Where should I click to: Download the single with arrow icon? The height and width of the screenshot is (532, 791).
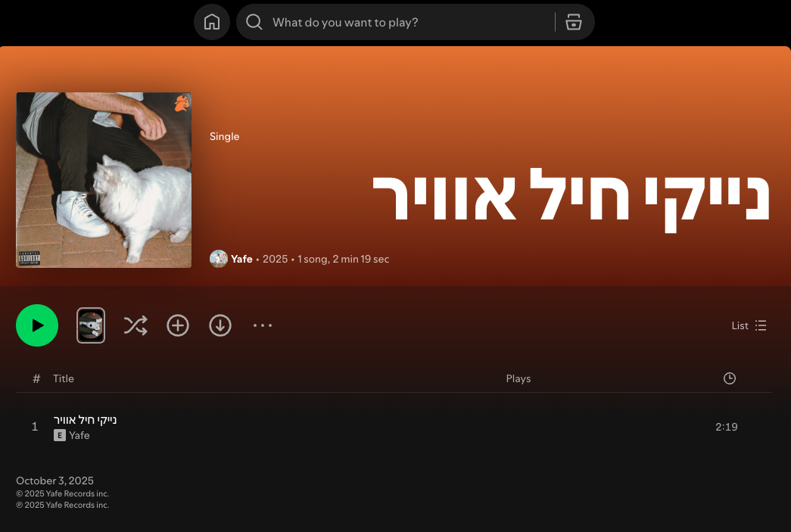click(x=220, y=325)
